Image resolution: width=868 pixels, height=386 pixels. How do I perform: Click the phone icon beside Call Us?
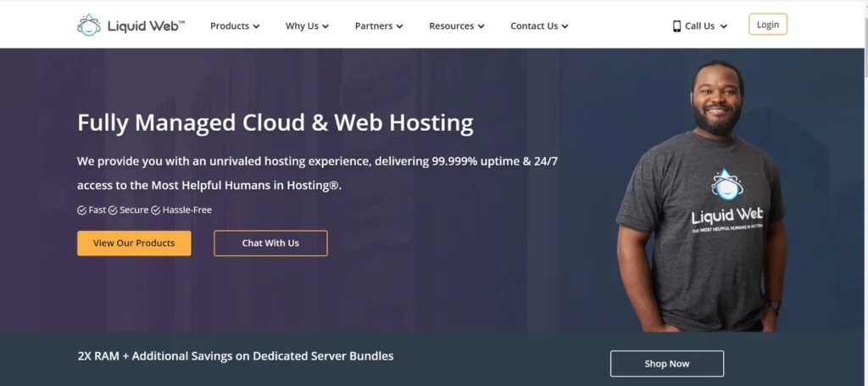click(676, 26)
